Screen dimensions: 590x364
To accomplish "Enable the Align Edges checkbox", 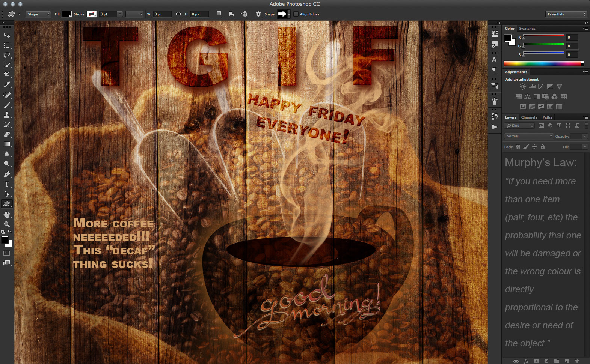I will [296, 14].
